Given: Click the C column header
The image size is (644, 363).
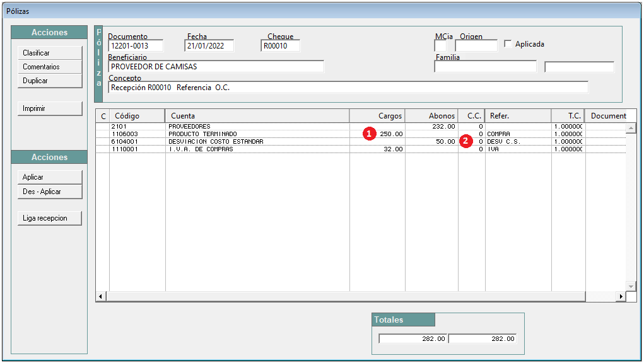Looking at the screenshot, I should point(103,116).
